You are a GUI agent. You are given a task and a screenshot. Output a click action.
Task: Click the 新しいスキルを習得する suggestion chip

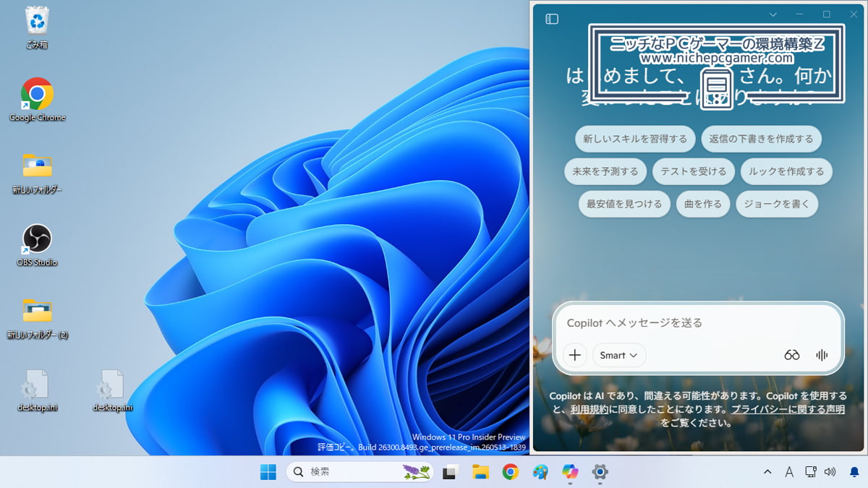click(x=635, y=139)
